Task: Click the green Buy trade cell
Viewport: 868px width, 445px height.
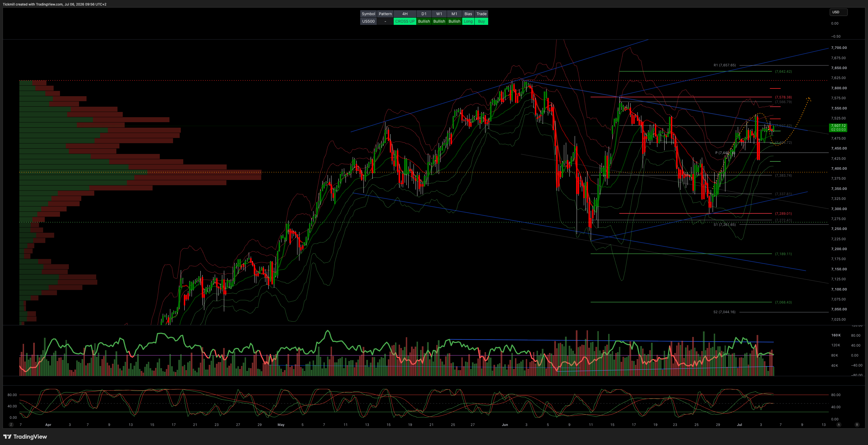Action: [x=481, y=21]
